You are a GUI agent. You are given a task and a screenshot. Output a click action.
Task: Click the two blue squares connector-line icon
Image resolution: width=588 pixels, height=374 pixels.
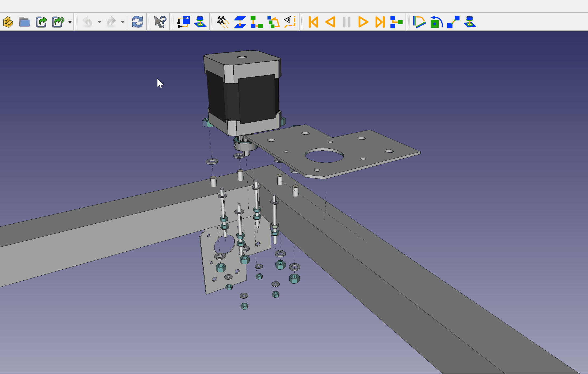[x=453, y=22]
